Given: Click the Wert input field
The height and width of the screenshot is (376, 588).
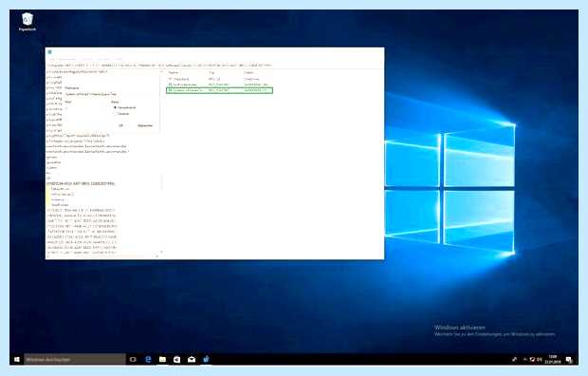Looking at the screenshot, I should click(86, 108).
